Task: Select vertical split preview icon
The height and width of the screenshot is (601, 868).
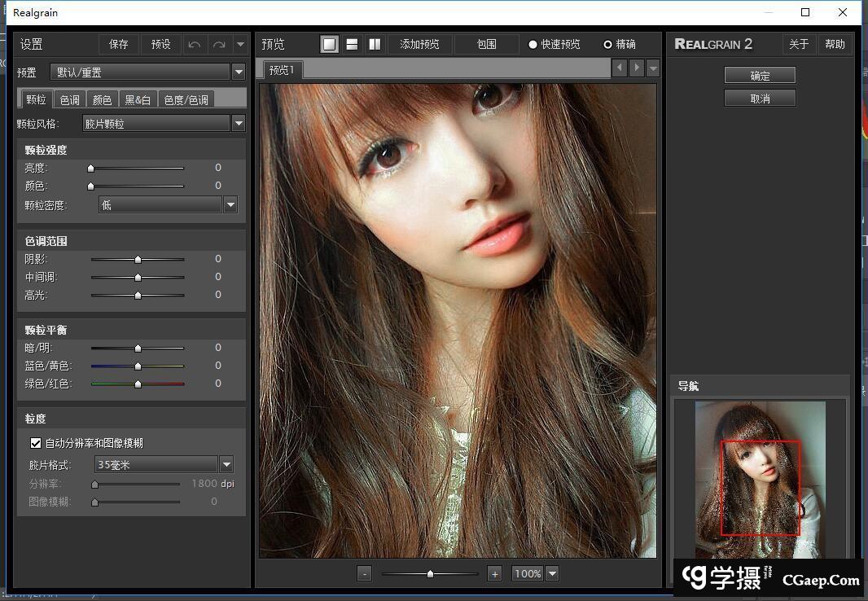Action: click(x=375, y=44)
